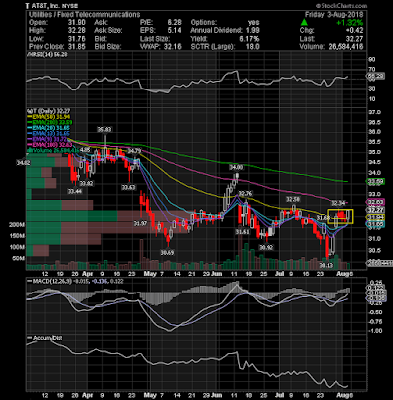Click 'Apr' on the bottom date axis
Image resolution: width=393 pixels, height=400 pixels.
(87, 395)
